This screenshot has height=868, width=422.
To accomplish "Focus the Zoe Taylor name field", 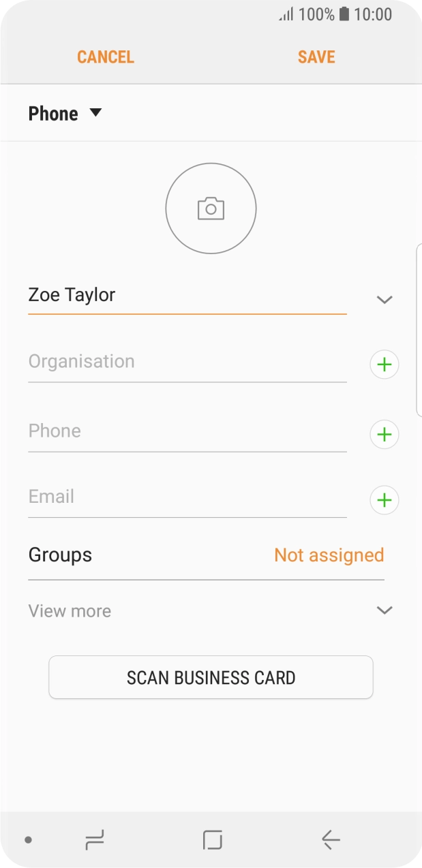I will (x=187, y=296).
